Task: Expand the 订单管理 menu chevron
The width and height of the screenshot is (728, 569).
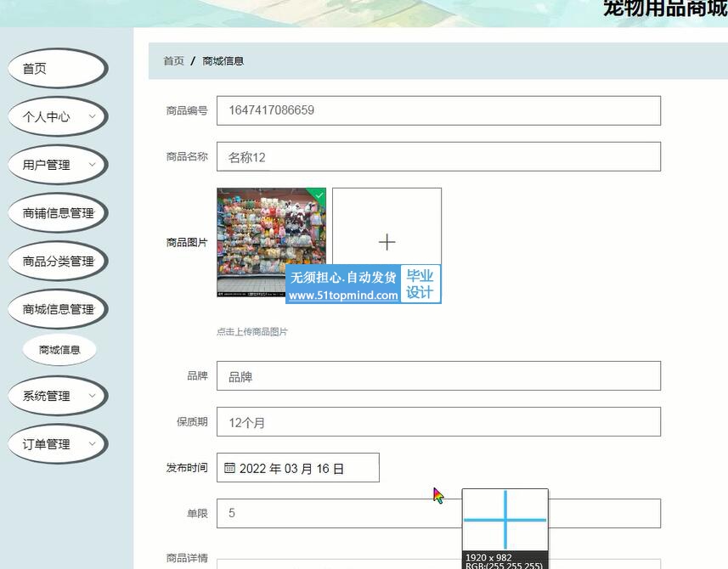Action: point(92,443)
